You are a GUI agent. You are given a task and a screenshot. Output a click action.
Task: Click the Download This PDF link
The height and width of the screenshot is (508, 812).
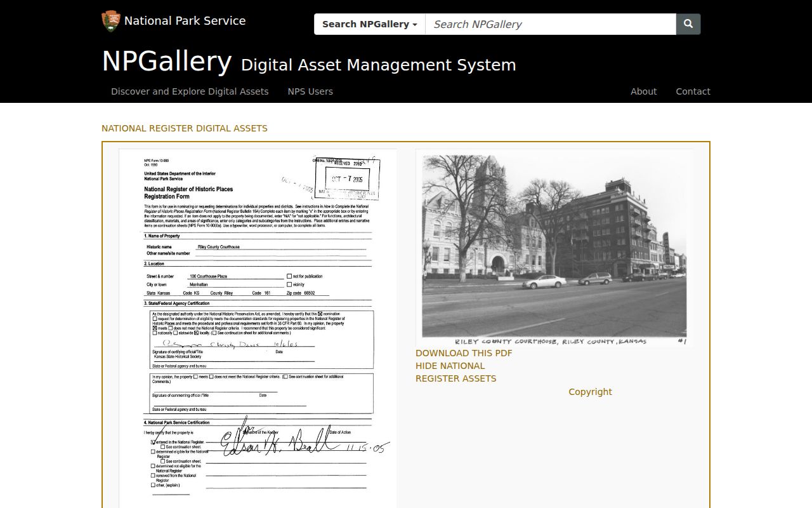tap(464, 353)
